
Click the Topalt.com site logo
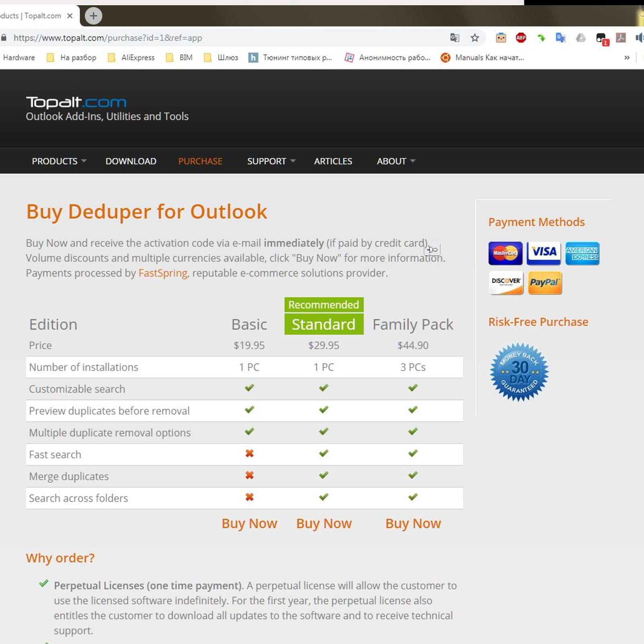(76, 102)
